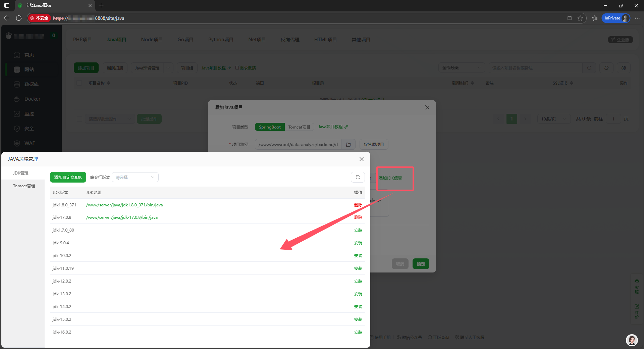644x349 pixels.
Task: Open the 监控 panel from the sidebar
Action: click(29, 114)
